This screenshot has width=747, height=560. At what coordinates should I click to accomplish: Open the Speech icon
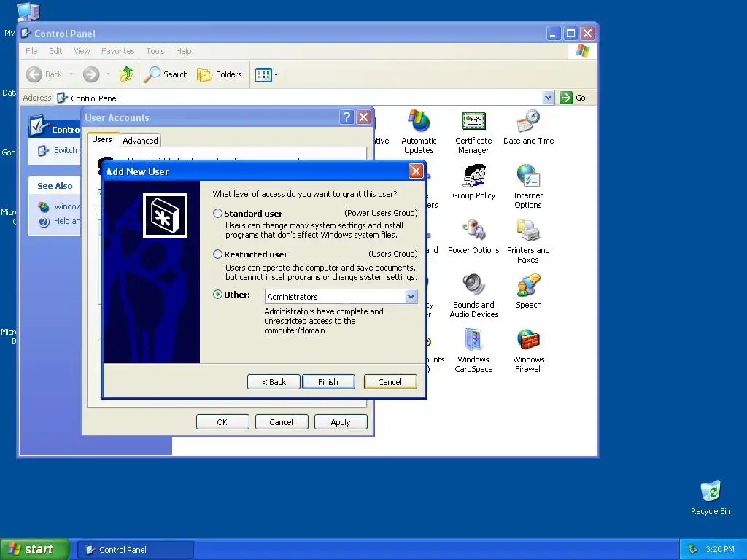click(x=528, y=292)
